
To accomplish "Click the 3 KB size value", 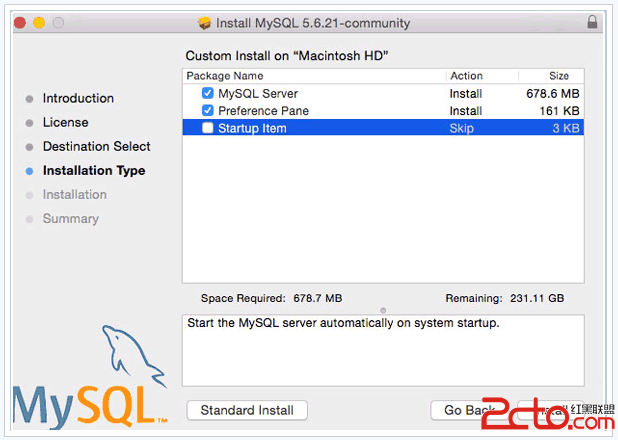I will point(566,128).
